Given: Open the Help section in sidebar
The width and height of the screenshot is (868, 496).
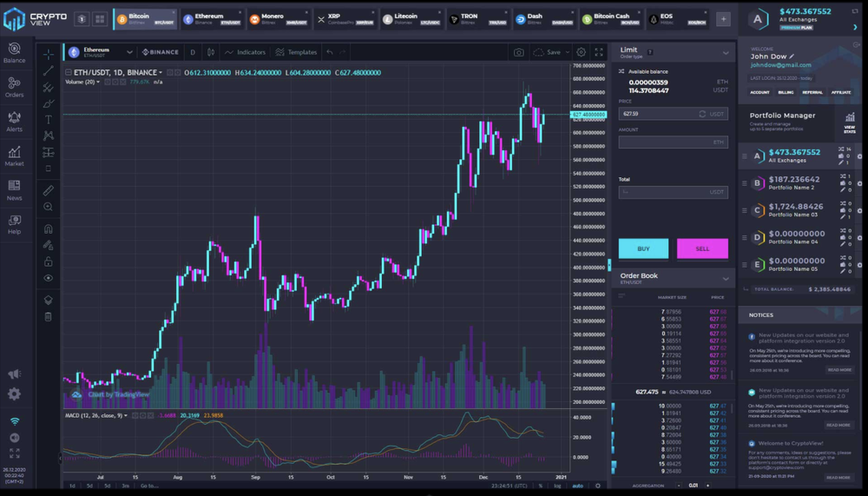Looking at the screenshot, I should [x=14, y=224].
